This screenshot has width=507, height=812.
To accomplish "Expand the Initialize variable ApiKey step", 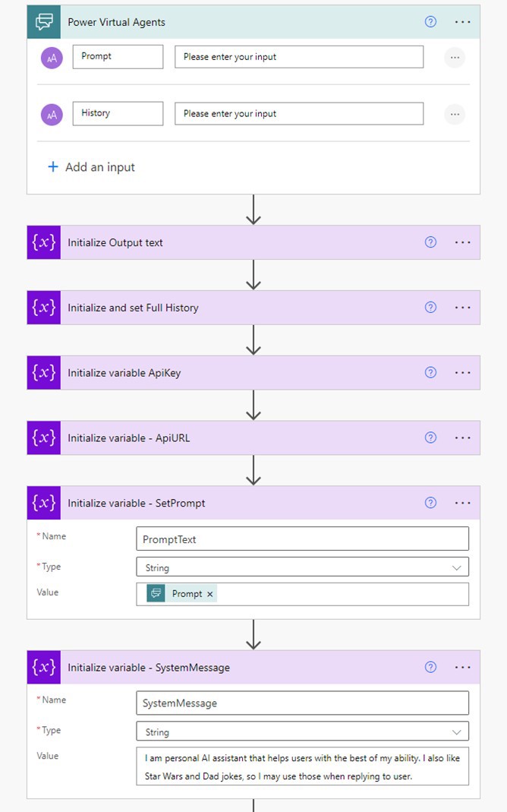I will (228, 373).
